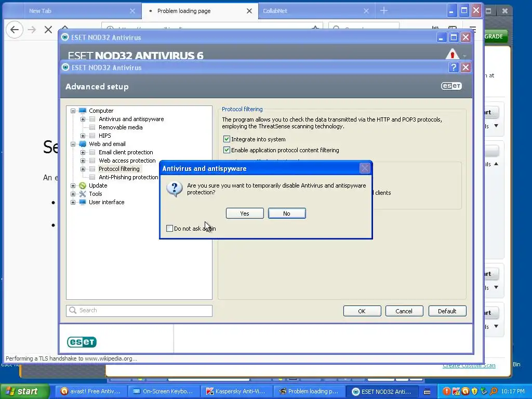Expand the Update tree node

pyautogui.click(x=73, y=185)
